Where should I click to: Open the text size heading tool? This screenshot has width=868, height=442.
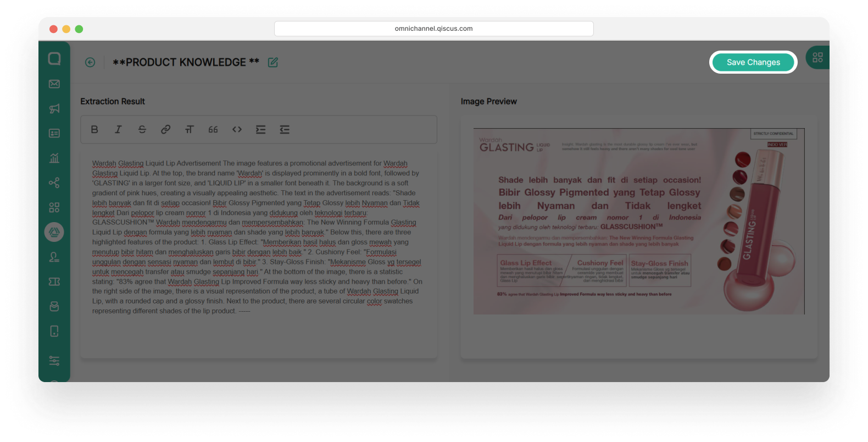point(190,129)
